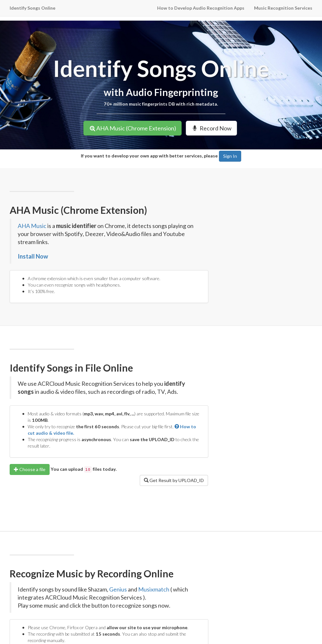
Task: Click the search icon on Get Result button
Action: coord(146,480)
